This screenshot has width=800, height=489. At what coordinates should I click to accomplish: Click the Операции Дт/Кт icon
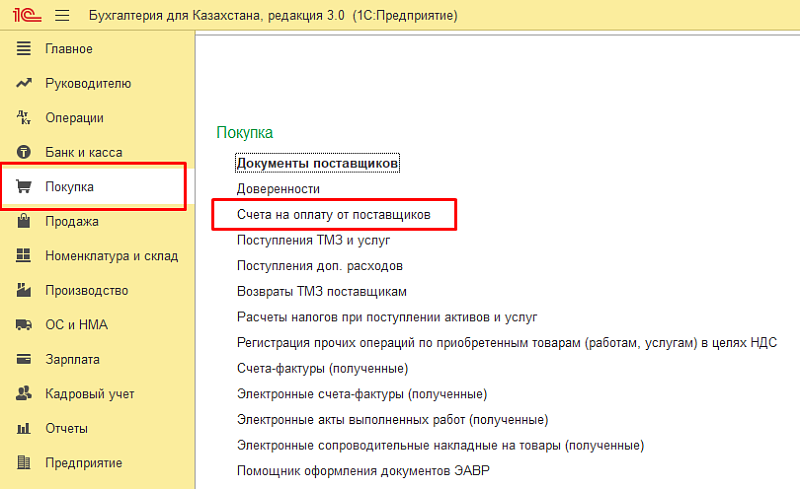click(x=25, y=118)
